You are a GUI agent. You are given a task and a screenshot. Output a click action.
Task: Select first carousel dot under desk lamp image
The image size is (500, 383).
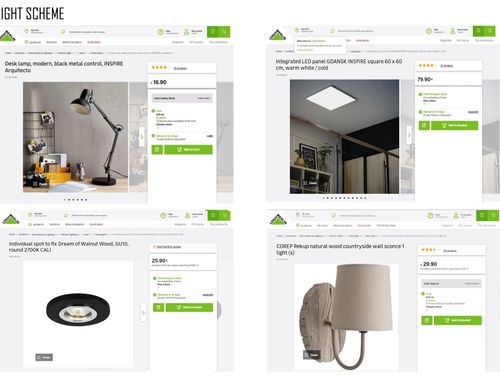click(x=65, y=200)
